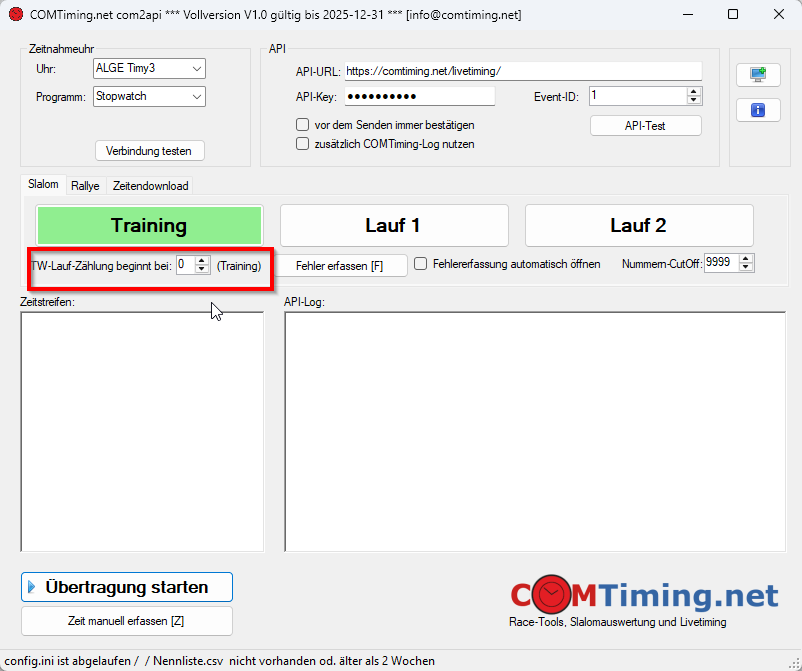Click inside the API-Log text area
The width and height of the screenshot is (802, 671).
(535, 432)
